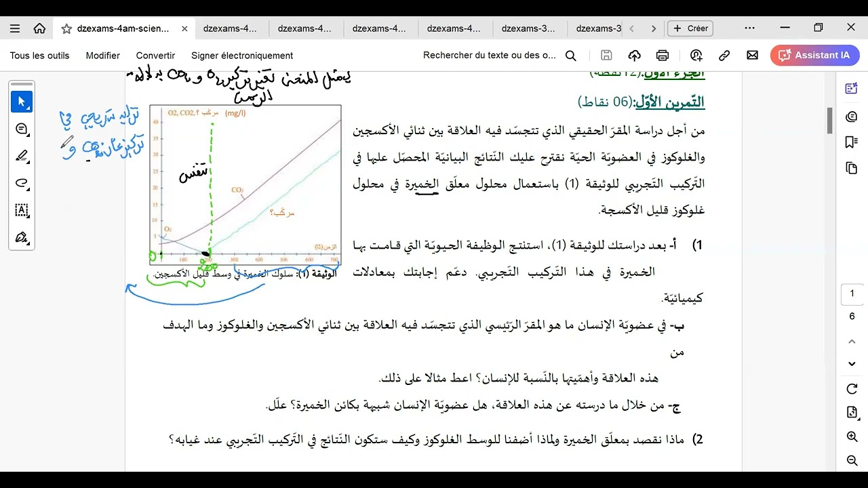Open the Convertir menu
This screenshot has height=488, width=868.
155,56
